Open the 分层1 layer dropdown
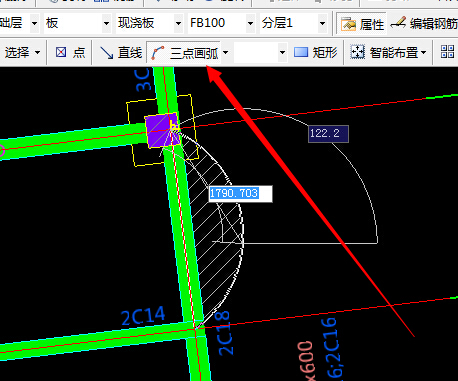This screenshot has width=458, height=381. (322, 23)
